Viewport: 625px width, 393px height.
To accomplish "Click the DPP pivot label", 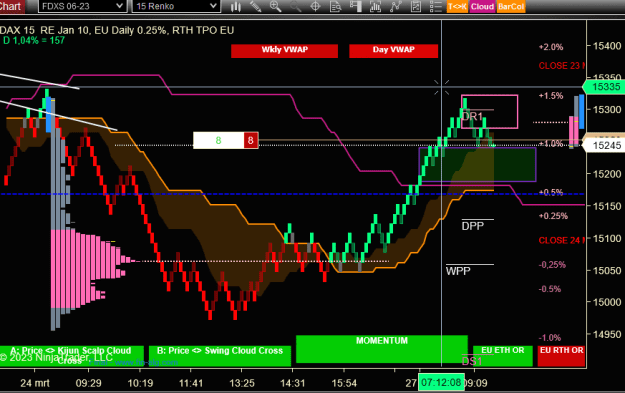I will [x=473, y=226].
